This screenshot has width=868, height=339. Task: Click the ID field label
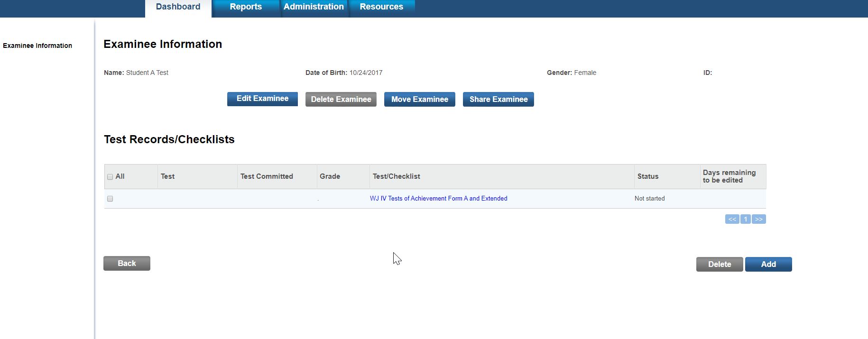coord(708,73)
